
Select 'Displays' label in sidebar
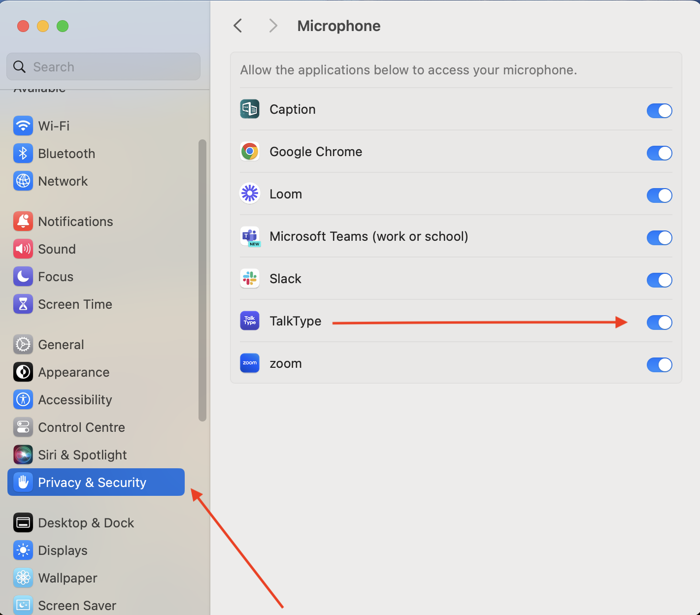[x=63, y=550]
